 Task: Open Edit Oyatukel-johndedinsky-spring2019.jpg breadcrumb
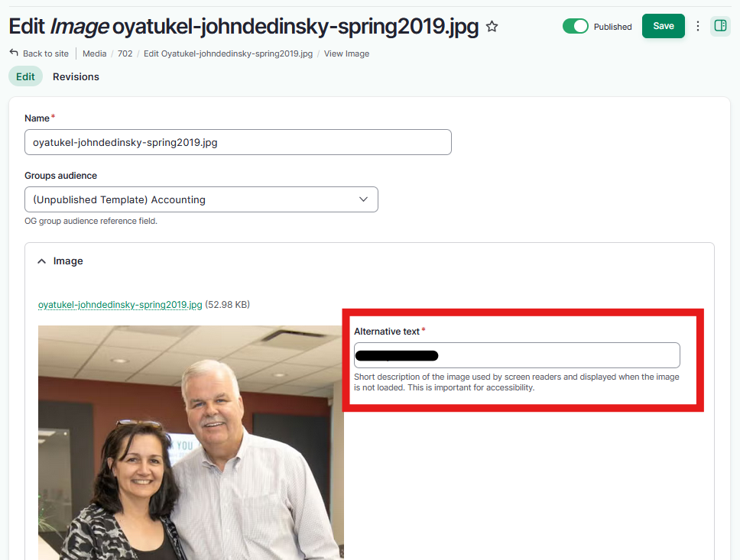tap(228, 53)
